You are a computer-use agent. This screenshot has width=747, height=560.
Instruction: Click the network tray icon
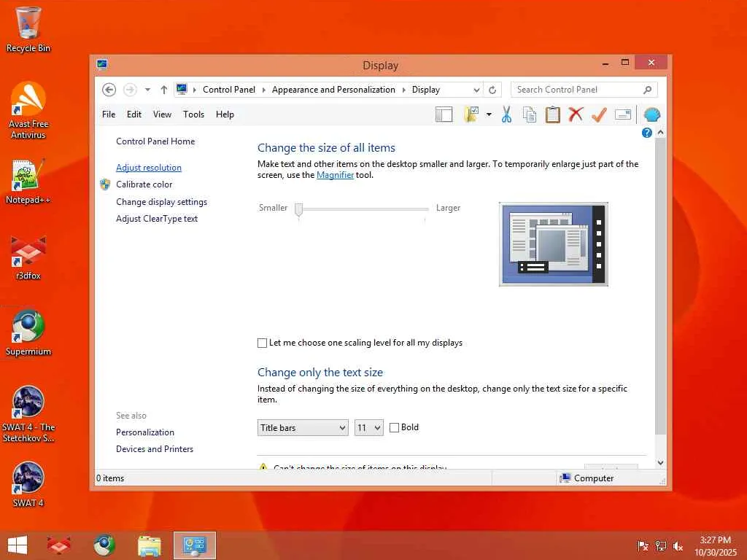[661, 546]
